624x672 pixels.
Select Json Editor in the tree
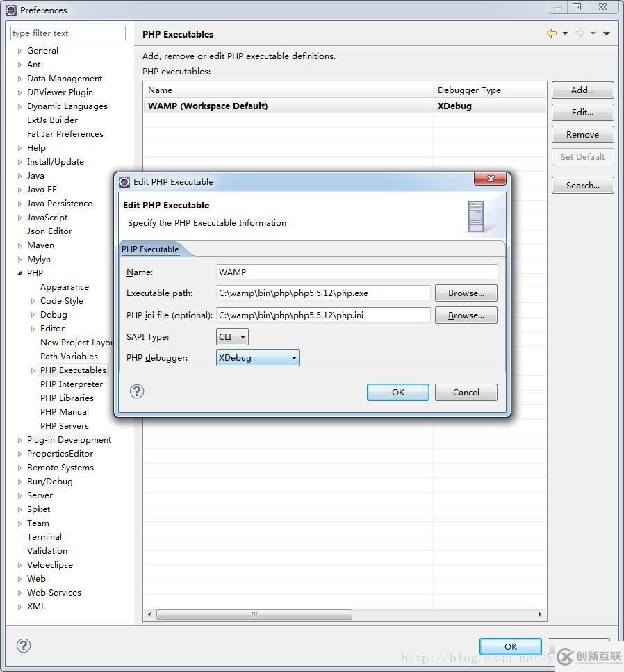click(49, 231)
